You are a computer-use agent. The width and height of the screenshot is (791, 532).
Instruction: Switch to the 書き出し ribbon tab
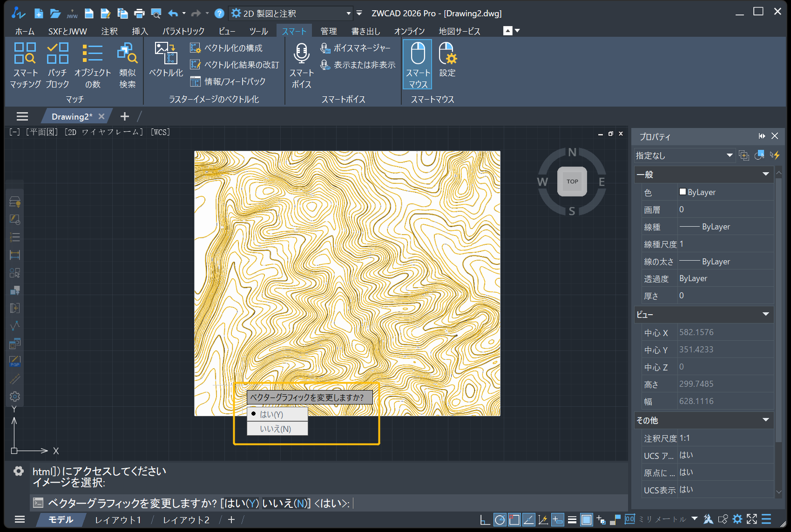pos(365,31)
